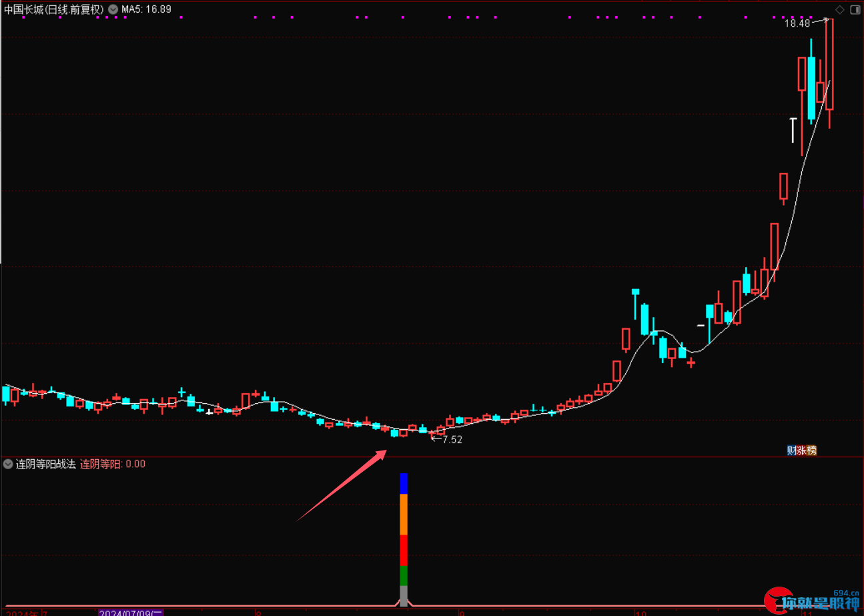Click the 7.52 low price label

tap(452, 440)
